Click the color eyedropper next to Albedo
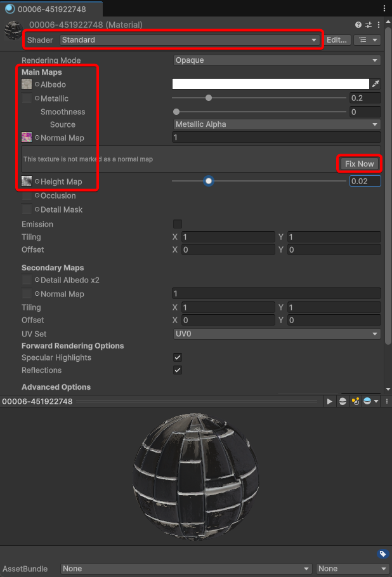The image size is (392, 577). coord(376,84)
